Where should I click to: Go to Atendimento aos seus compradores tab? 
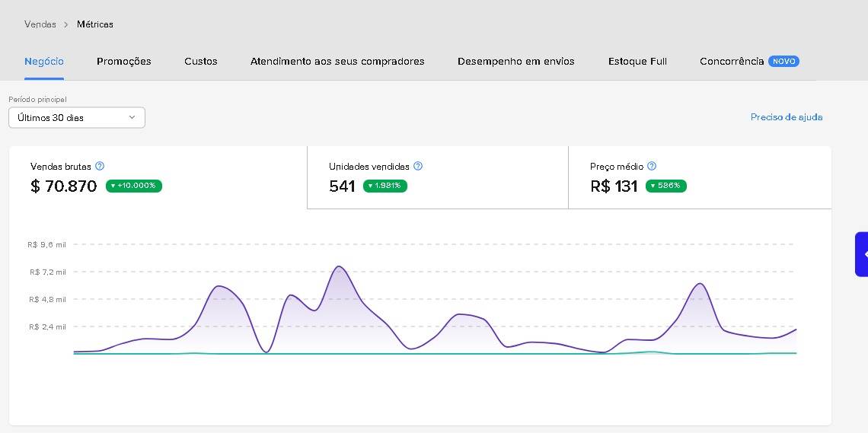click(337, 61)
